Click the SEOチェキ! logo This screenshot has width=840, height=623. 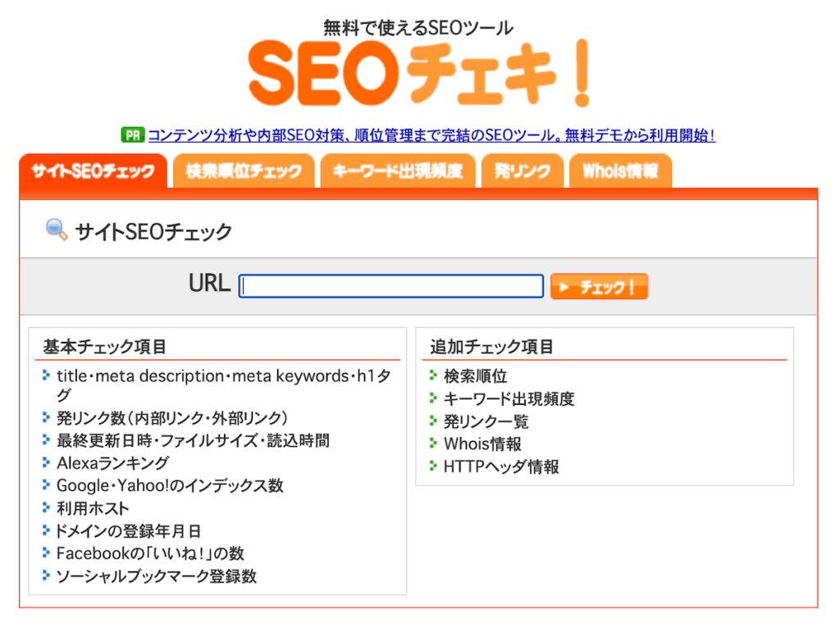tap(418, 74)
